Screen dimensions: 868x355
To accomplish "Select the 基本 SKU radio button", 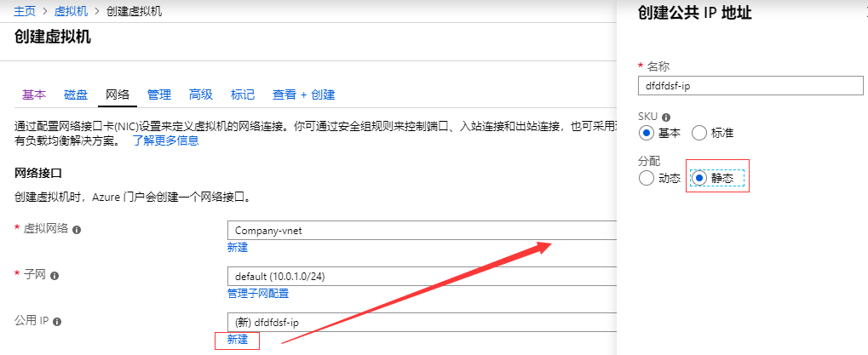I will [x=647, y=133].
